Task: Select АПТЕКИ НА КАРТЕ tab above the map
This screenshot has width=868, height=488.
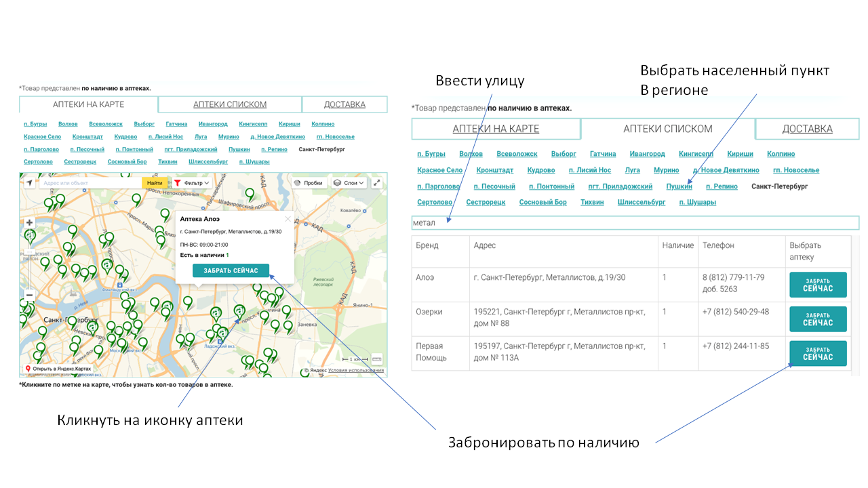Action: tap(88, 104)
